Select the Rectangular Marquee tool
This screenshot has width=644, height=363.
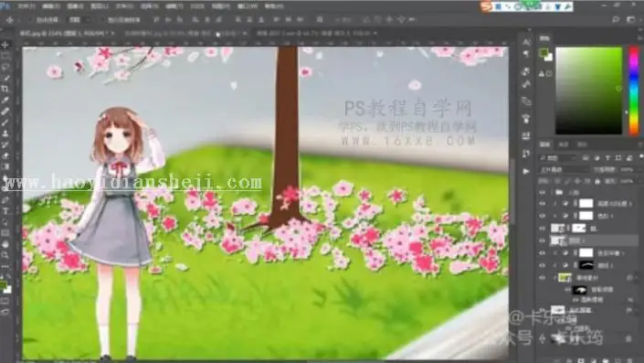coord(5,56)
